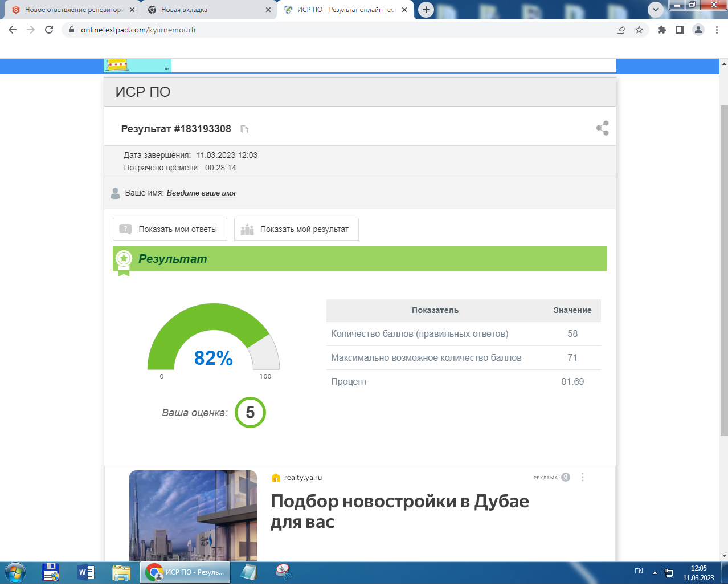The height and width of the screenshot is (586, 728).
Task: Click Показать мои ответы button
Action: click(x=170, y=229)
